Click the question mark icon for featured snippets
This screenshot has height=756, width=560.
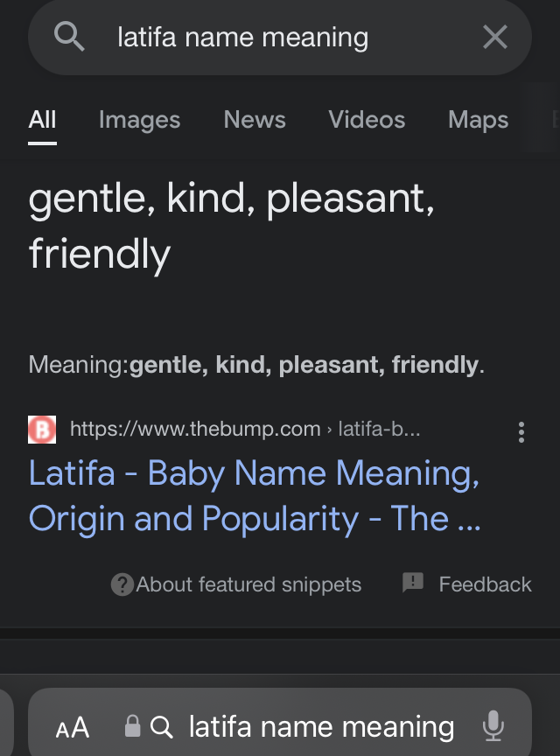click(122, 584)
